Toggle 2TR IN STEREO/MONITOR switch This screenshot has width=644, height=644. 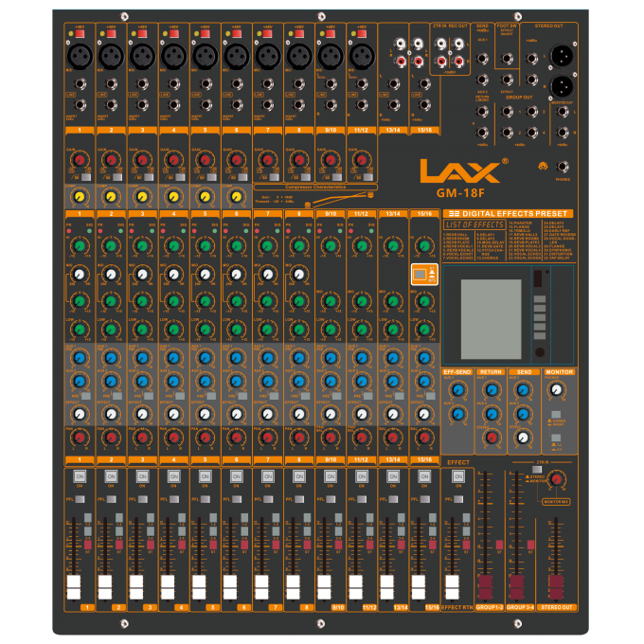click(537, 470)
